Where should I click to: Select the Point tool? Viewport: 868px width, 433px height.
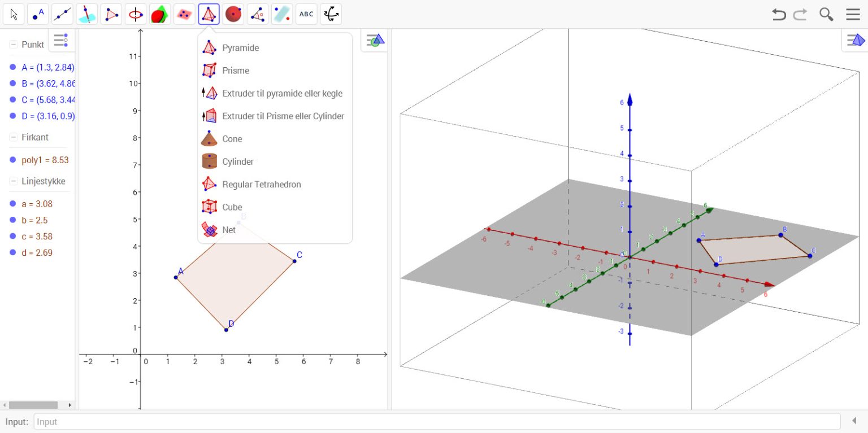(x=38, y=14)
